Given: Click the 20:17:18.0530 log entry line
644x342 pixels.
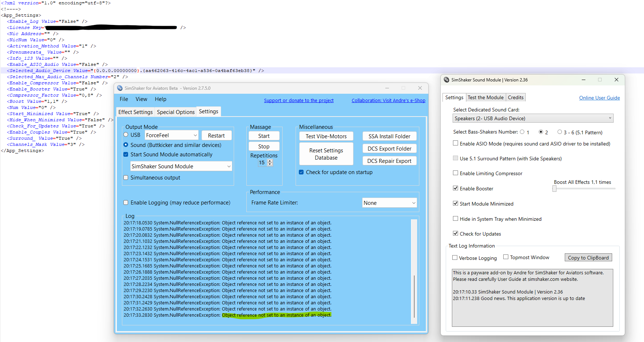Looking at the screenshot, I should click(x=228, y=223).
